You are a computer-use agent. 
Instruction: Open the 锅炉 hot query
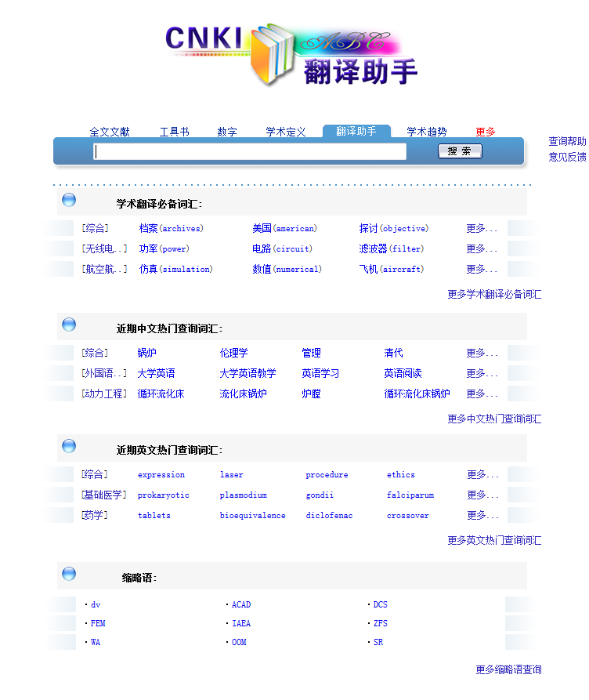pos(146,353)
